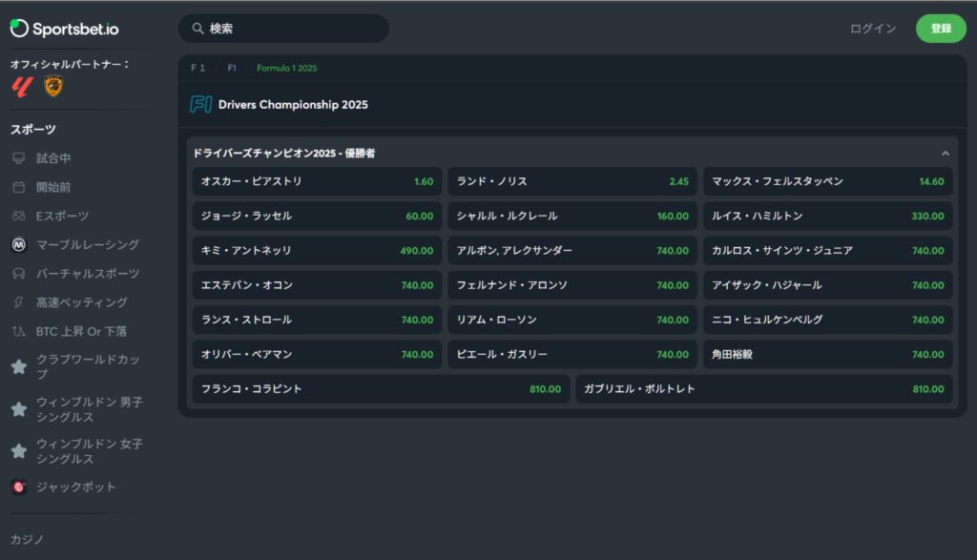Click the BTC 上昇 Or 下落 arrows icon
The width and height of the screenshot is (977, 560).
click(19, 331)
